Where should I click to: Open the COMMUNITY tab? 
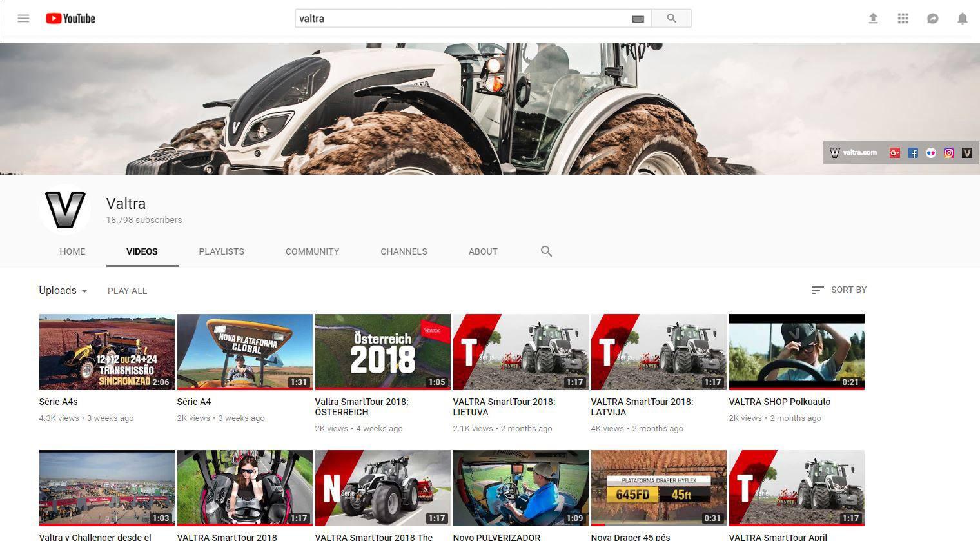[312, 251]
